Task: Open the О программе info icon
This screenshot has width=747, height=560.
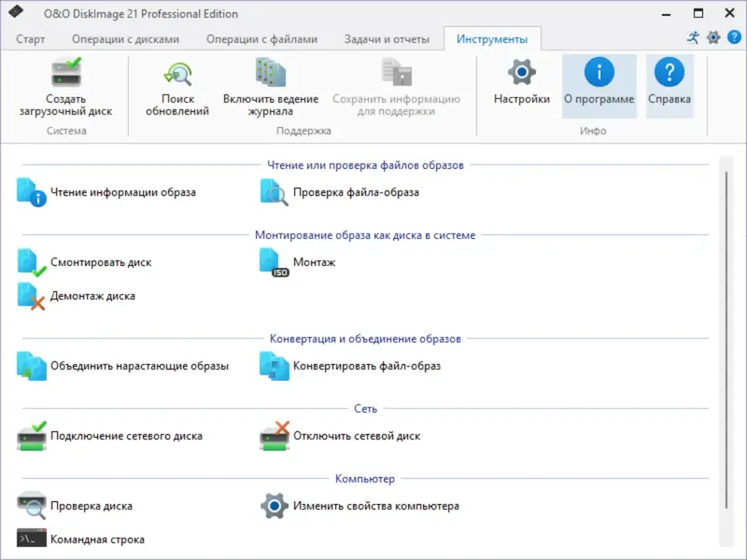Action: [599, 72]
